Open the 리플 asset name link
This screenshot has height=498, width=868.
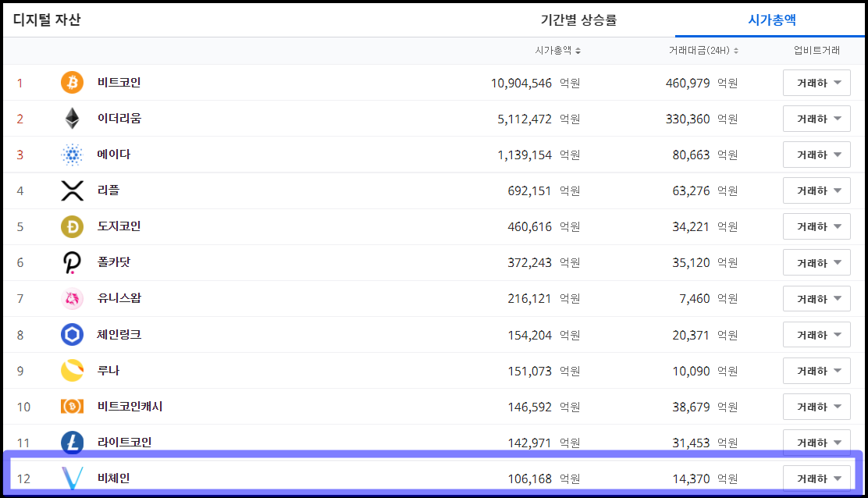(108, 190)
